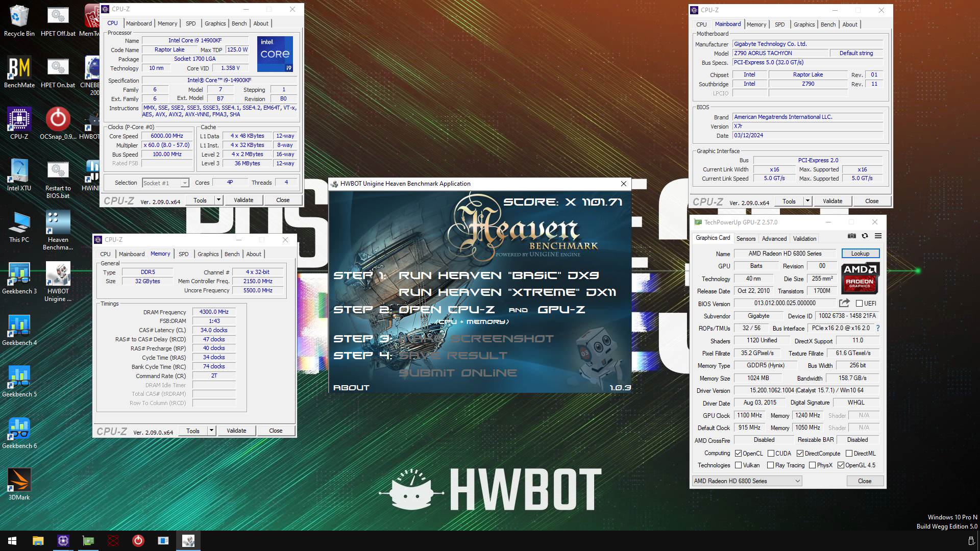Click GPU-Z refresh icon

pos(865,236)
